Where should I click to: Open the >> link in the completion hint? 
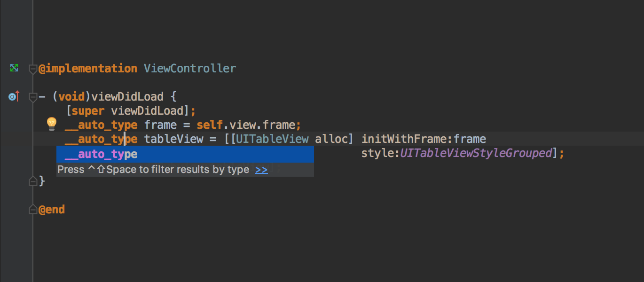[261, 170]
